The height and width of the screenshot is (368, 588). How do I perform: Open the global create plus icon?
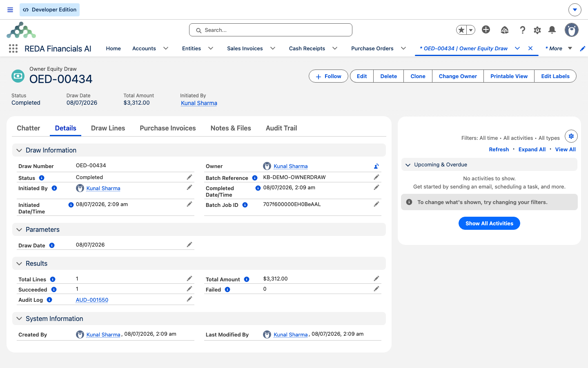coord(486,29)
